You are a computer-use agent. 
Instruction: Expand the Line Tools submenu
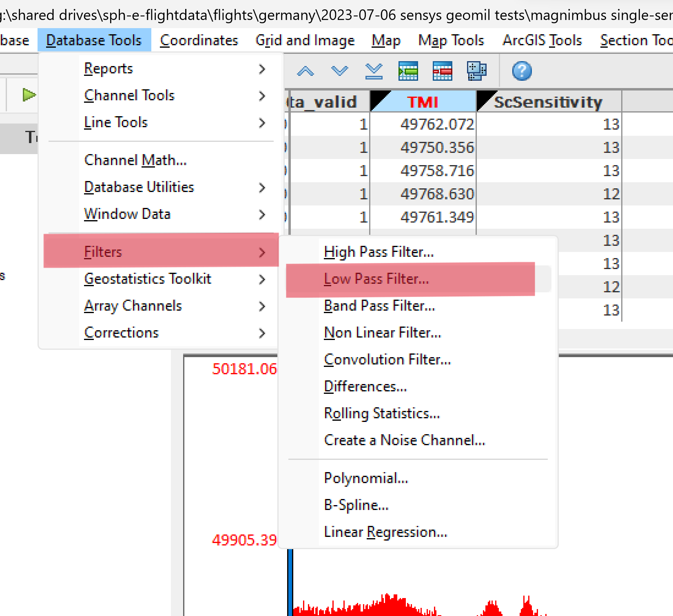pos(115,122)
